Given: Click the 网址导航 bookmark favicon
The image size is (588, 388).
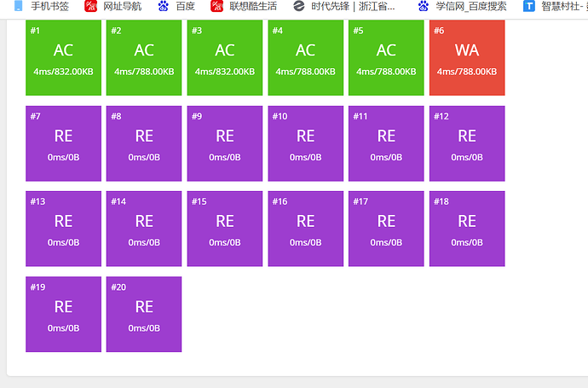Looking at the screenshot, I should 90,6.
